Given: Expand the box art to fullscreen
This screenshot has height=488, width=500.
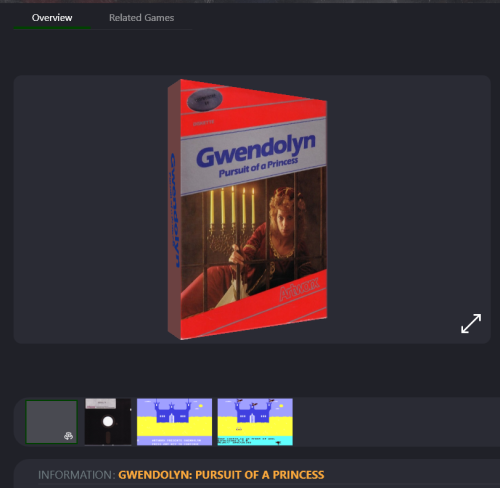Looking at the screenshot, I should tap(471, 323).
